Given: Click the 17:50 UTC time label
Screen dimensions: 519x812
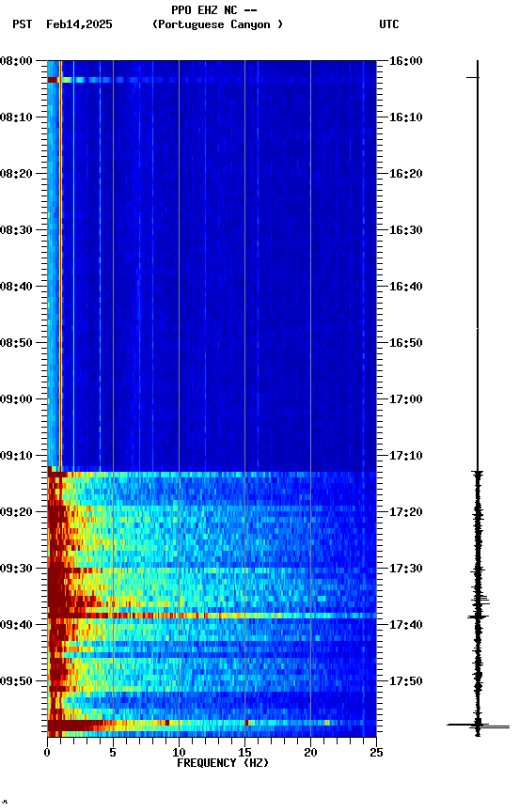Looking at the screenshot, I should point(406,682).
